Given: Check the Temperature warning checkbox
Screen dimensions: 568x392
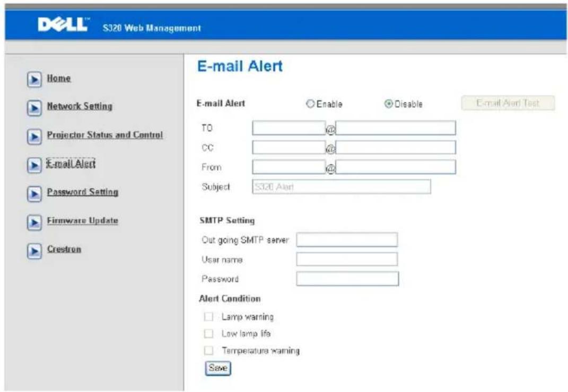Looking at the screenshot, I should [x=208, y=350].
